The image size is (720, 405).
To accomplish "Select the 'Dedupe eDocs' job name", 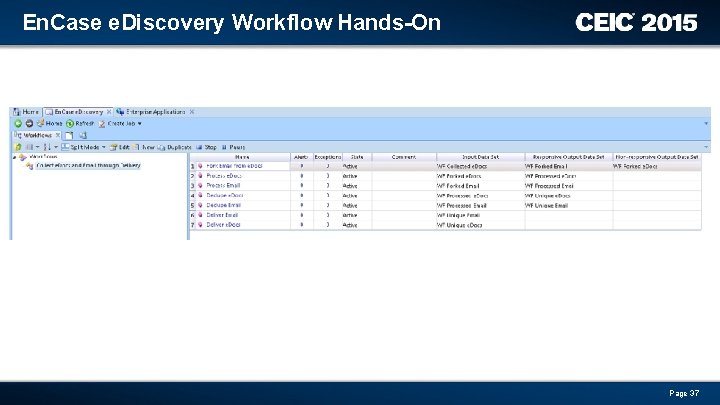I will pyautogui.click(x=225, y=196).
